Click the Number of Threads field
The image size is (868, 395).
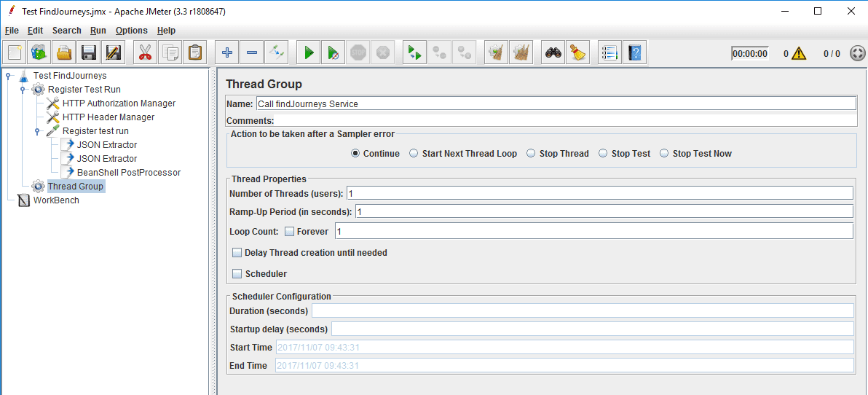click(x=599, y=193)
